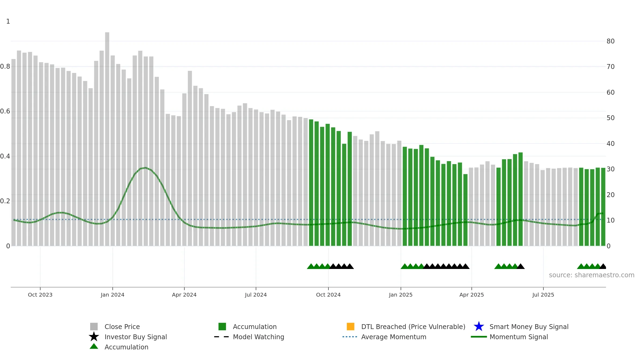Click the tallest gray bar near Jan 2024
644x362 pixels.
[107, 139]
